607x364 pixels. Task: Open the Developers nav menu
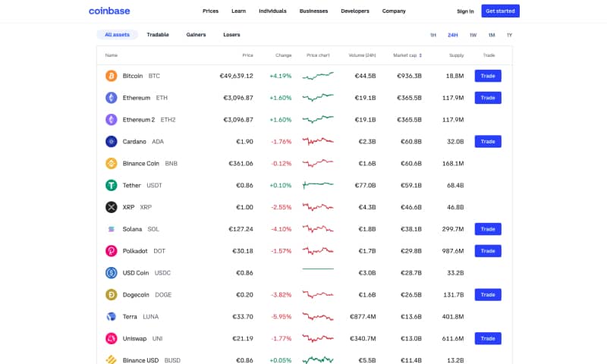click(355, 11)
